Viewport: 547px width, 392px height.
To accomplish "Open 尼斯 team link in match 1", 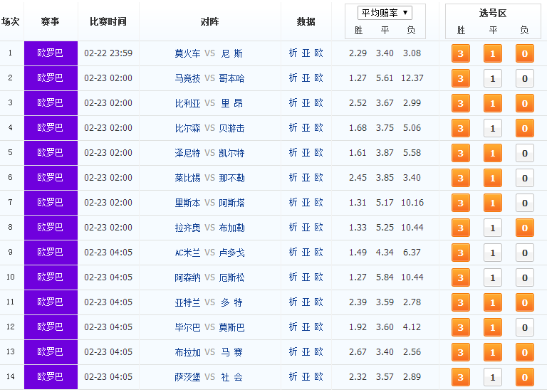I will point(231,53).
